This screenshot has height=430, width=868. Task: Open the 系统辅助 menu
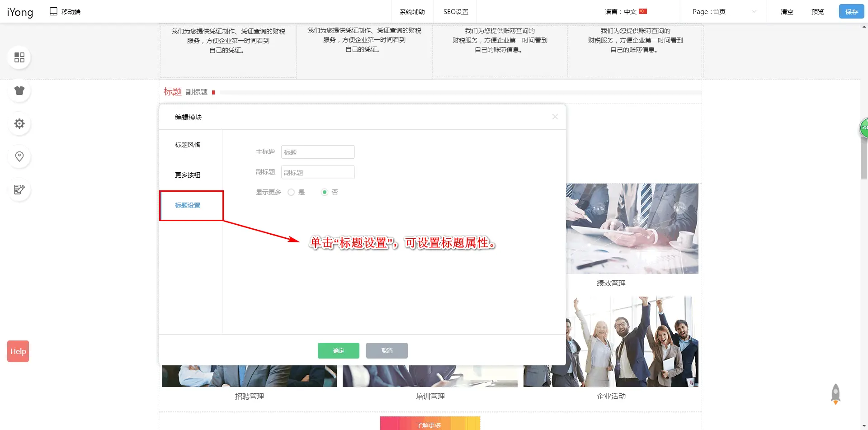pos(412,12)
